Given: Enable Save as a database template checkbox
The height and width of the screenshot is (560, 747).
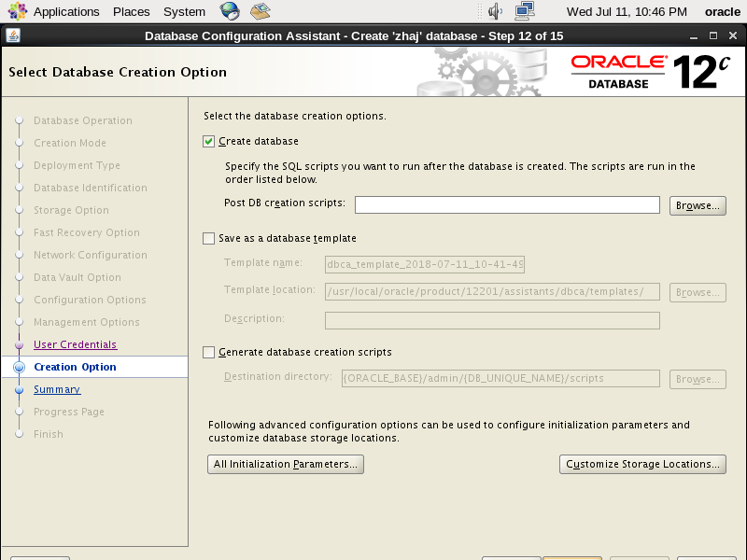Looking at the screenshot, I should (208, 238).
